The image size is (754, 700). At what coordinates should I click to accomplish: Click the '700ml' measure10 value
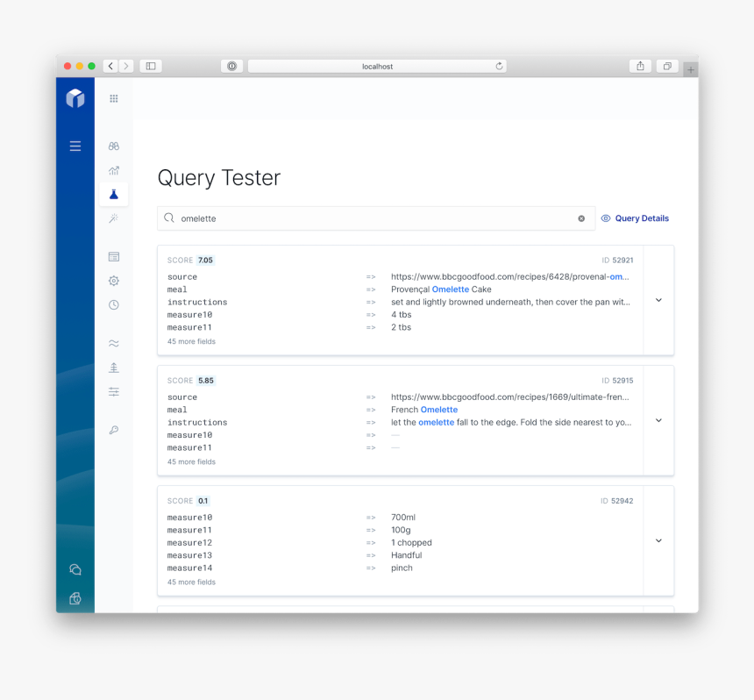(403, 518)
